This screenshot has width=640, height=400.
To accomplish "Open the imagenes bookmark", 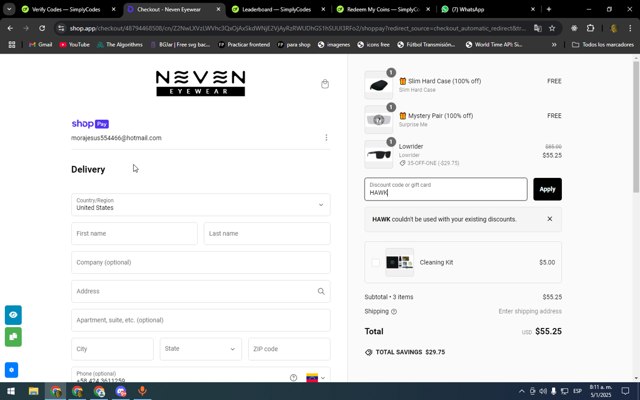I will [334, 44].
